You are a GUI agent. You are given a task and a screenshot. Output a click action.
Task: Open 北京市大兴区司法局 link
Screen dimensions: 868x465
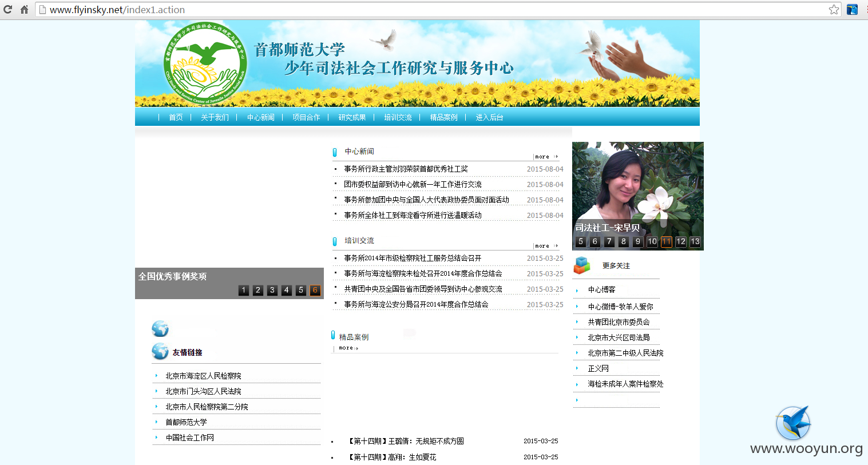tap(619, 337)
